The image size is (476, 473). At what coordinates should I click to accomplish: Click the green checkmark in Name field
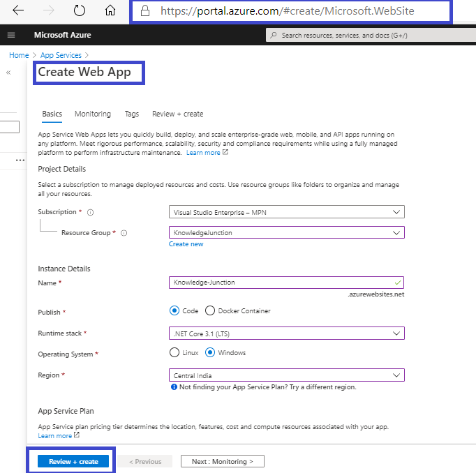point(398,283)
